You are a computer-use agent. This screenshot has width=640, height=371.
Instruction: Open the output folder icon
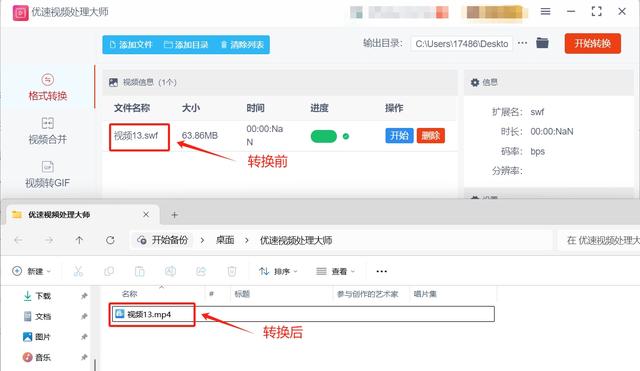pyautogui.click(x=542, y=42)
